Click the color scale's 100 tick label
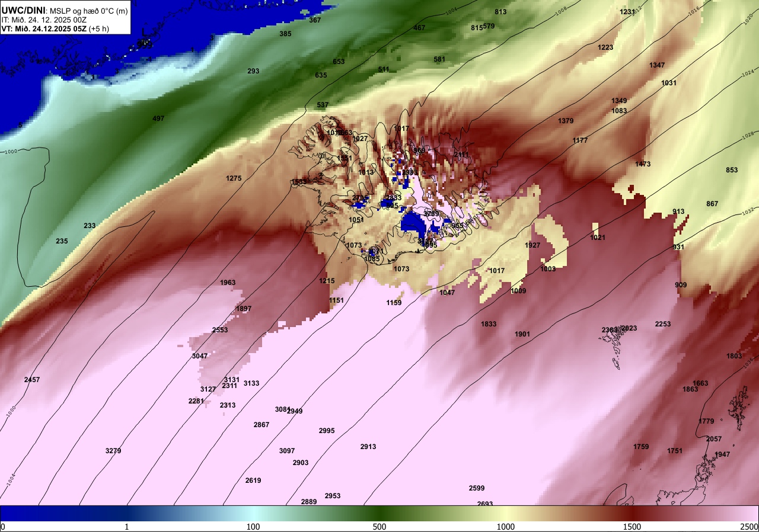 (253, 527)
